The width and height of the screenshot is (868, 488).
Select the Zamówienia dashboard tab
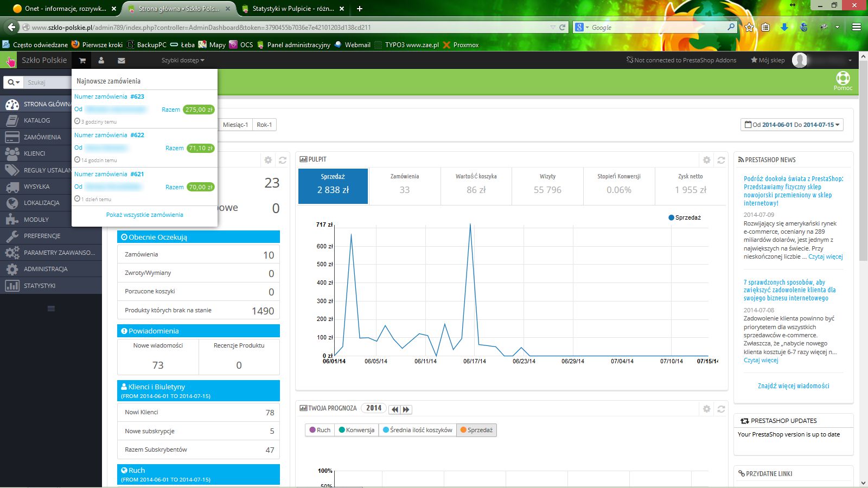405,186
